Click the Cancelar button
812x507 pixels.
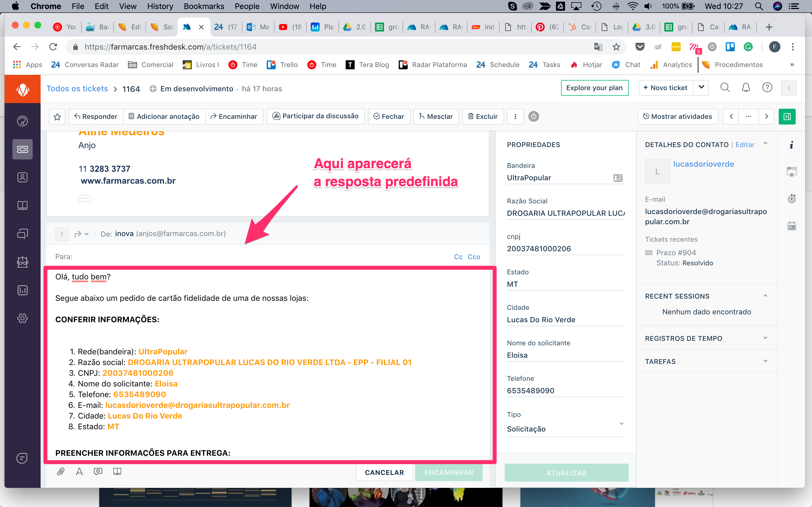(x=384, y=472)
